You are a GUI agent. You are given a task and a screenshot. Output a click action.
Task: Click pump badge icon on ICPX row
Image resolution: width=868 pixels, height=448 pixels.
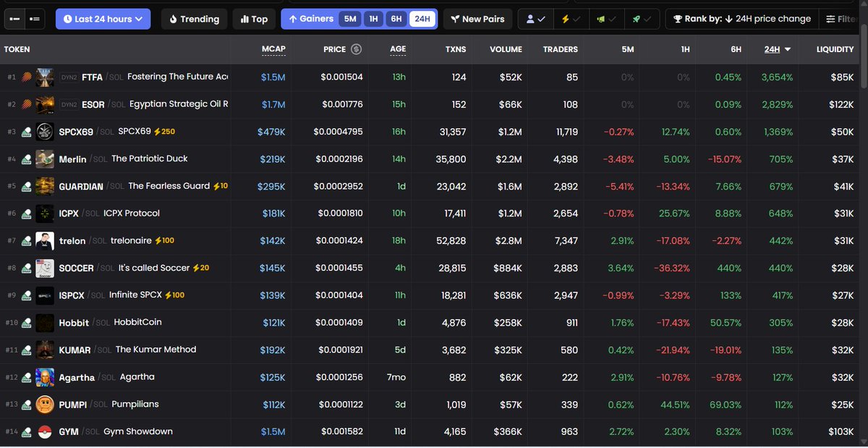[x=26, y=214]
